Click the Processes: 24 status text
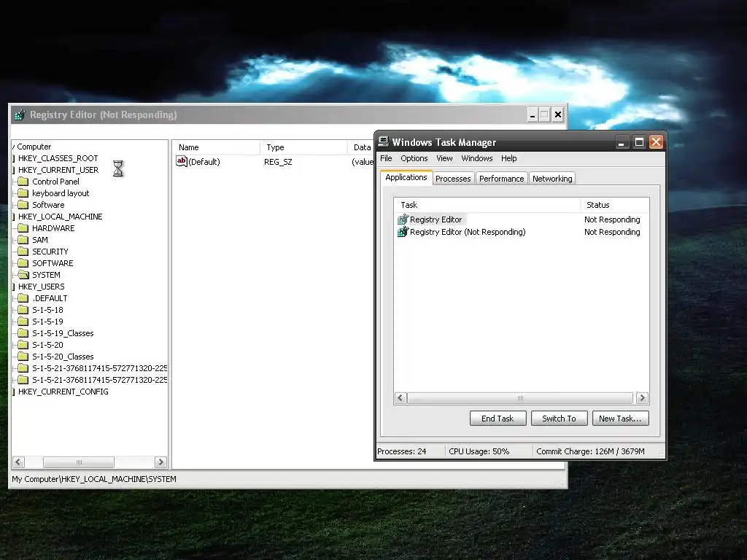The image size is (747, 560). (x=402, y=451)
